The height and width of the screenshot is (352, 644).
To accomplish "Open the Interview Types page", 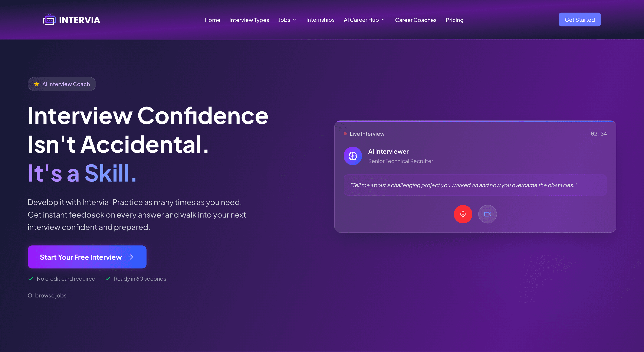I will pyautogui.click(x=249, y=20).
